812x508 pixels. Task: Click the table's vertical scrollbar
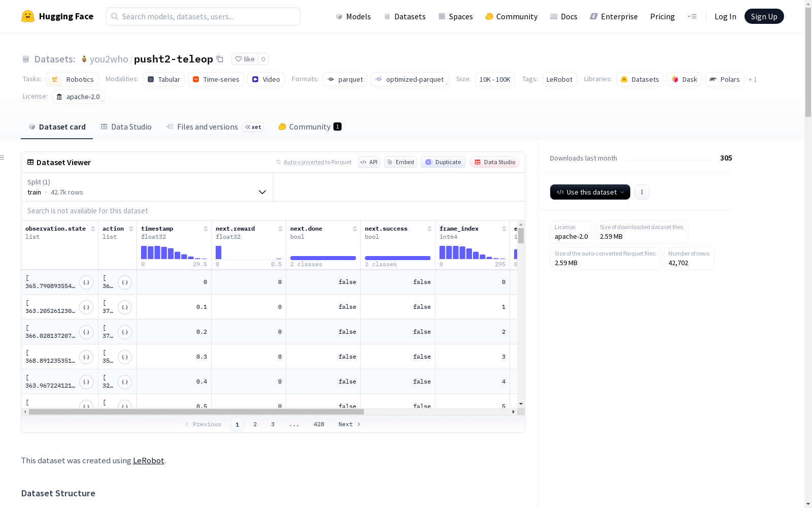521,236
